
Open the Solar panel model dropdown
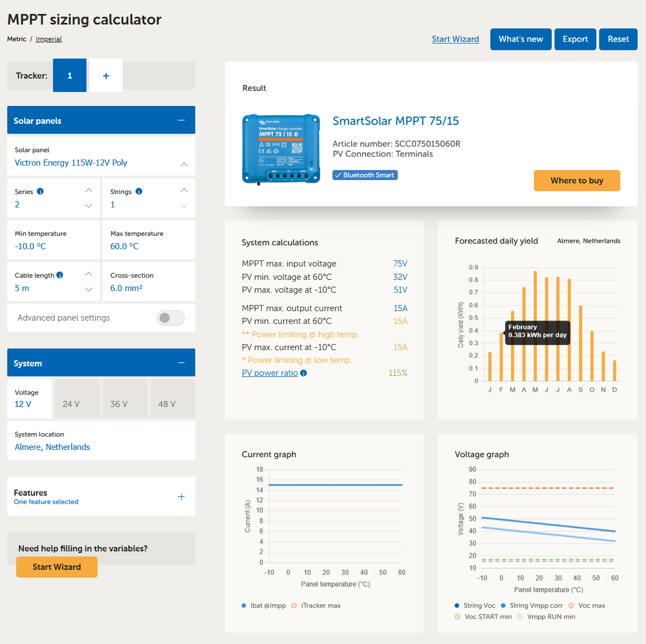(101, 157)
